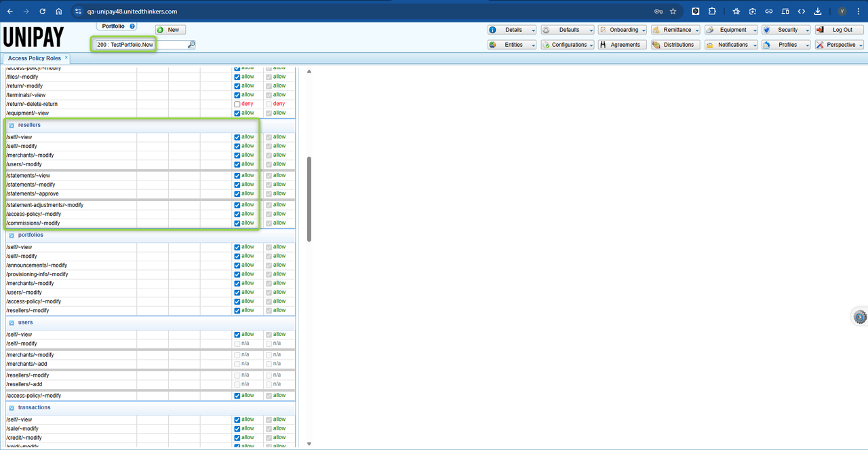Open the floating gear settings icon on right edge
The width and height of the screenshot is (868, 450).
click(x=860, y=317)
